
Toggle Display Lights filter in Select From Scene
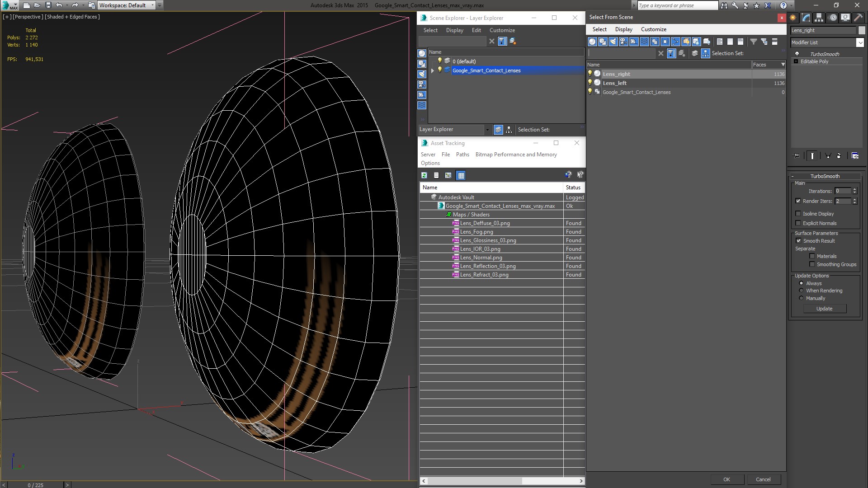pos(613,42)
